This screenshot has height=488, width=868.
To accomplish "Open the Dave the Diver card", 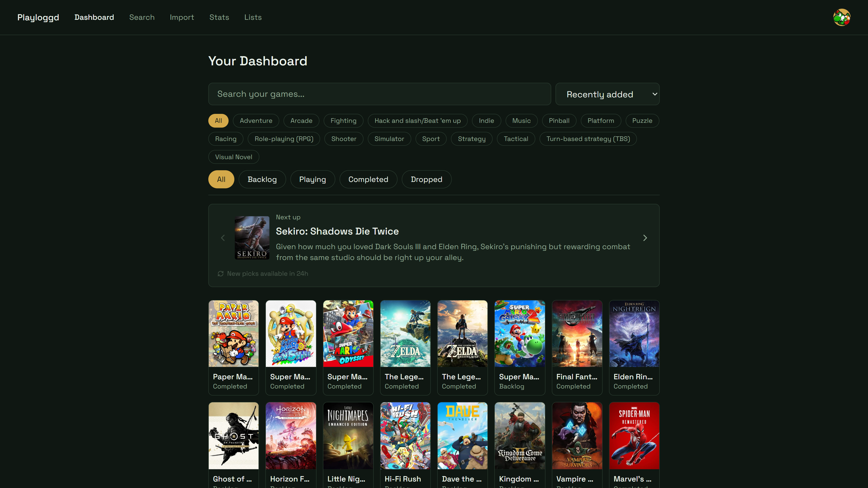I will 462,445.
